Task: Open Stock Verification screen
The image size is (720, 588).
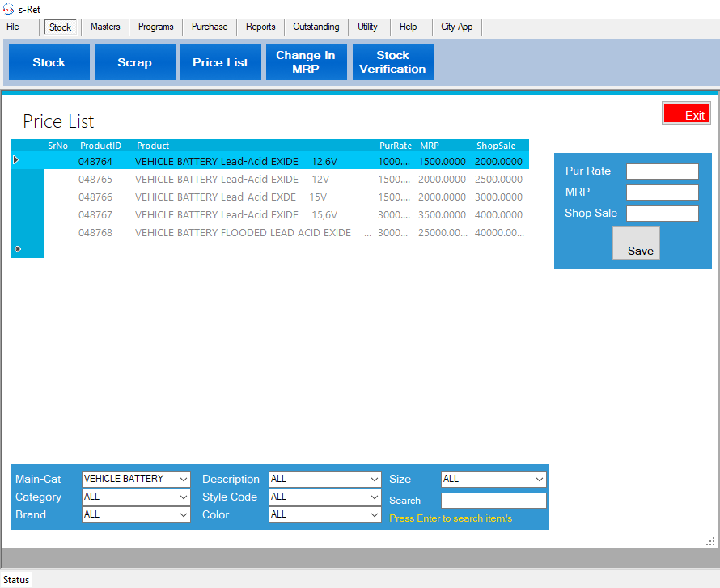Action: pos(392,62)
